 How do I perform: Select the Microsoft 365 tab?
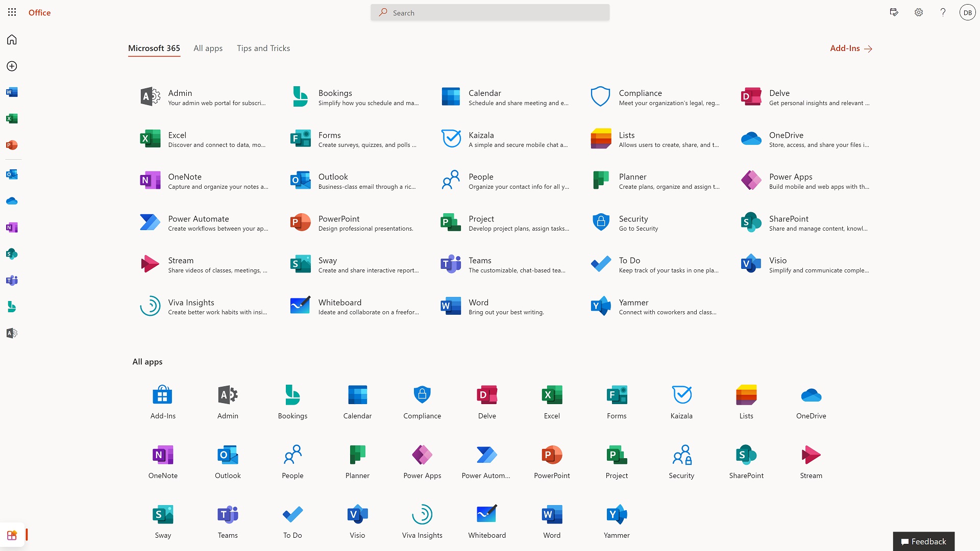click(x=154, y=48)
